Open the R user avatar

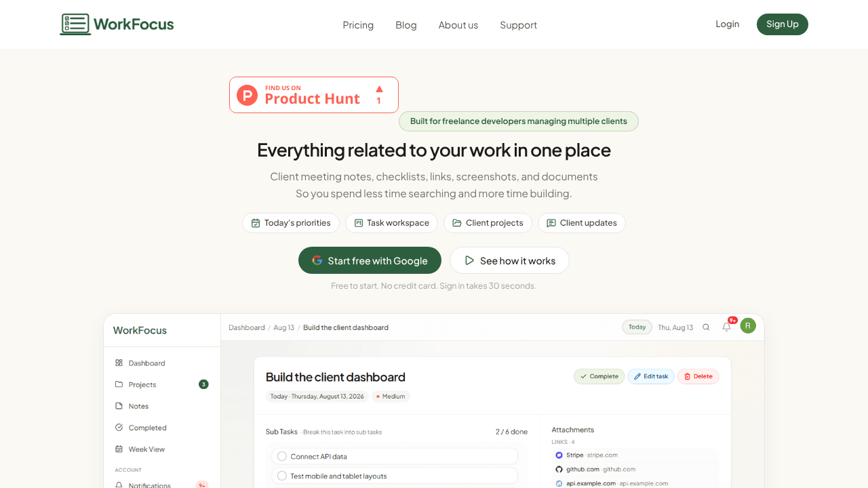coord(748,326)
